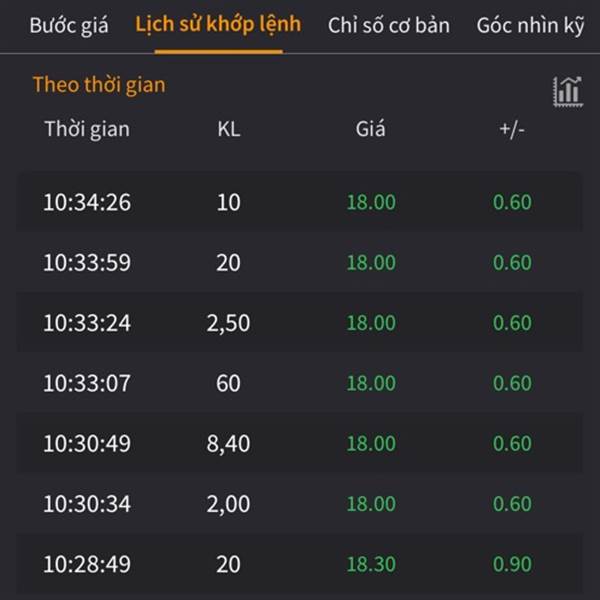This screenshot has width=600, height=600.
Task: Tap Theo thời gian filter label
Action: coord(99,85)
